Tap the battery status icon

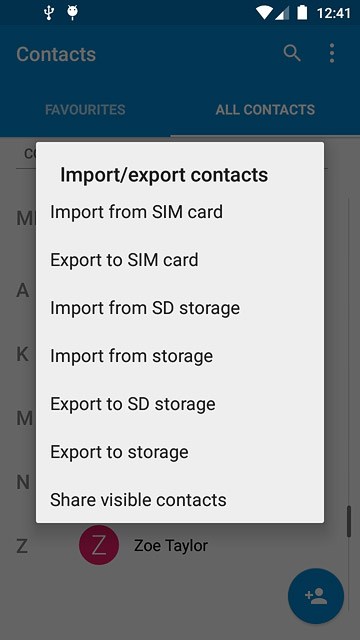[302, 13]
